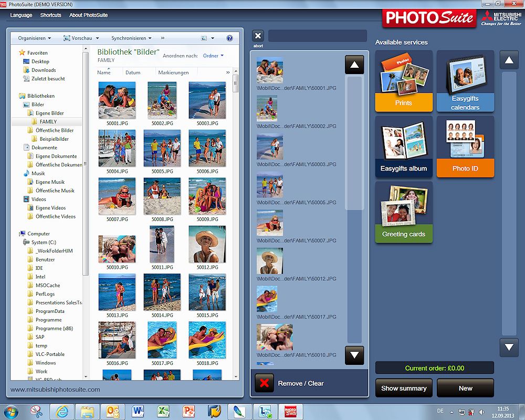Select the FAMILY folder in tree
Image resolution: width=525 pixels, height=420 pixels.
tap(48, 122)
